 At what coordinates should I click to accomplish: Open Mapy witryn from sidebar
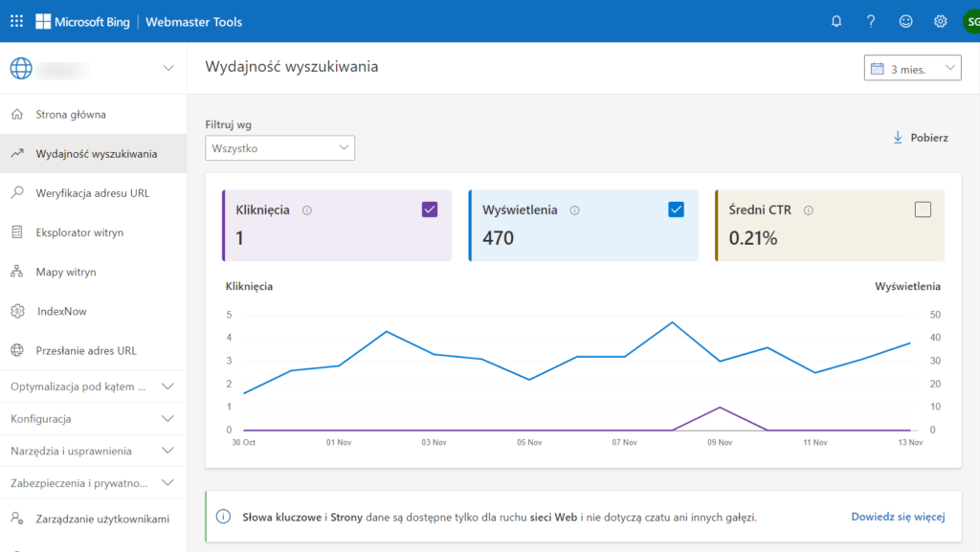tap(66, 272)
